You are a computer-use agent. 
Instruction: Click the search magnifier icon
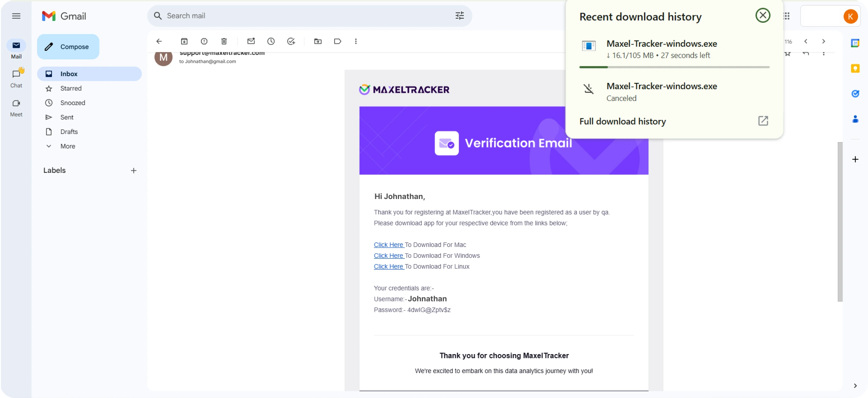click(158, 16)
